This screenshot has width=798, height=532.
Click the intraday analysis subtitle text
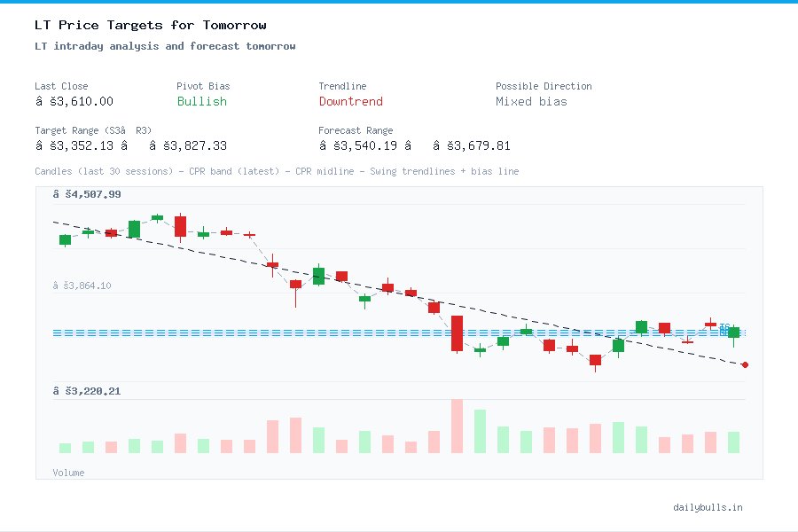[x=165, y=46]
